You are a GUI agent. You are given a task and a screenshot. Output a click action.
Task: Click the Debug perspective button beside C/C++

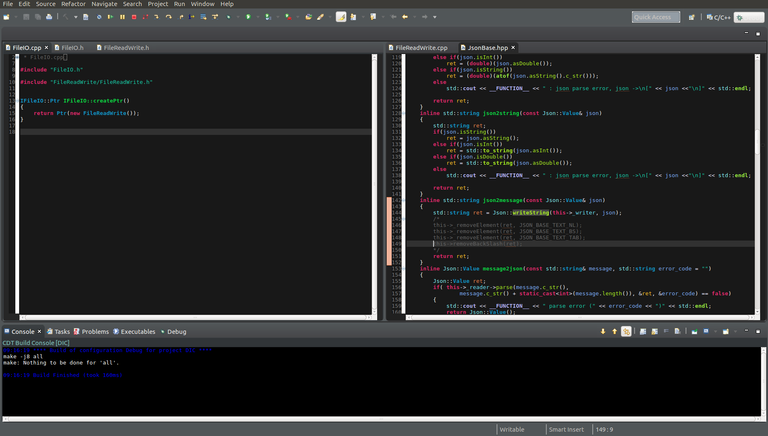click(x=749, y=17)
